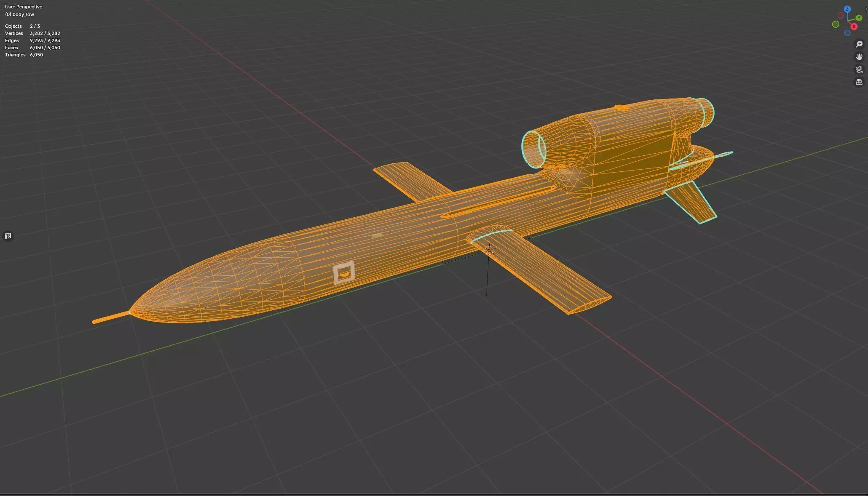Click the 'Vertices 3,282 / 3,282' statistic
Screen dimensions: 868x496
tap(32, 33)
